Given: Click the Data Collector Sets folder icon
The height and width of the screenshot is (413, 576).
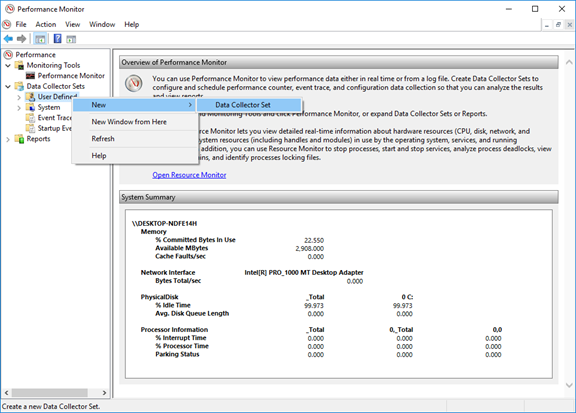Looking at the screenshot, I should 19,86.
